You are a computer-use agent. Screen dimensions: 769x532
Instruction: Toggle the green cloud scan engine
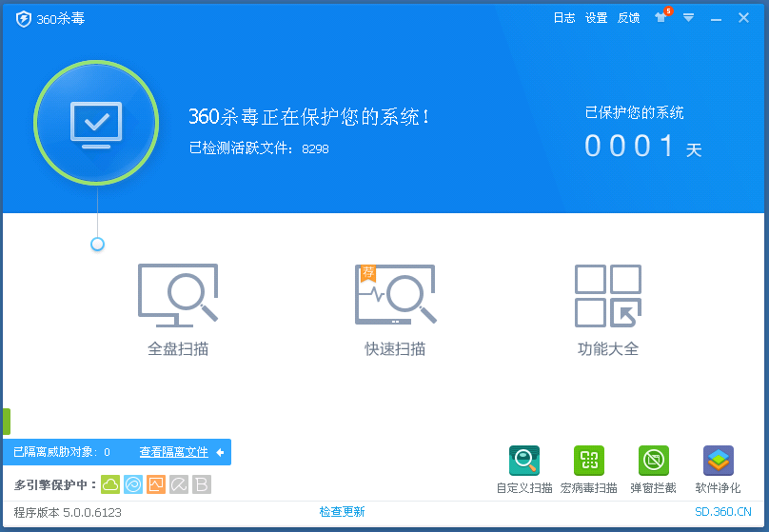tap(110, 484)
